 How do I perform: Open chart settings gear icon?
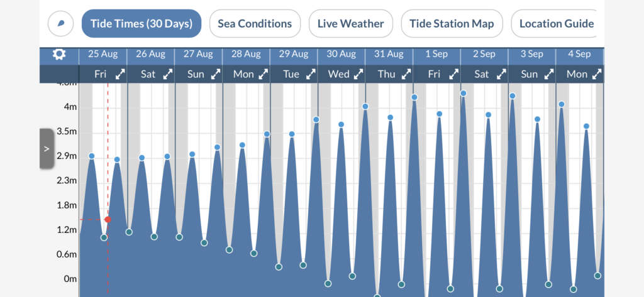(59, 55)
